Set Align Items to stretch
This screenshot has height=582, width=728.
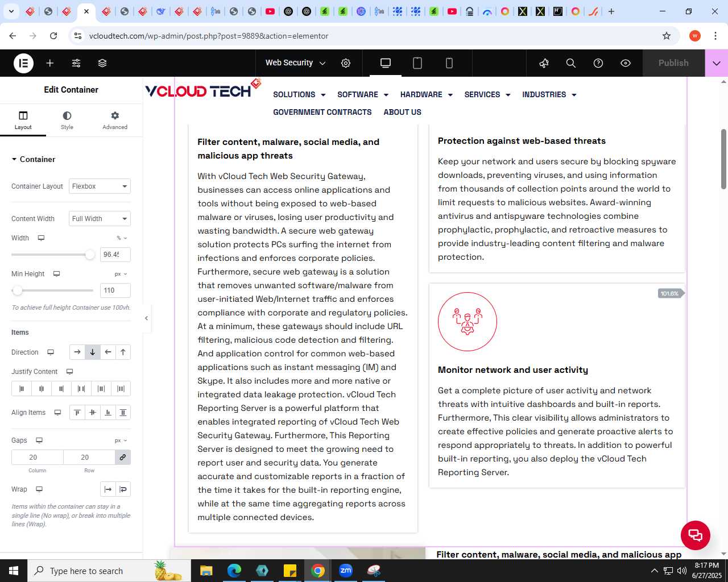(x=123, y=413)
